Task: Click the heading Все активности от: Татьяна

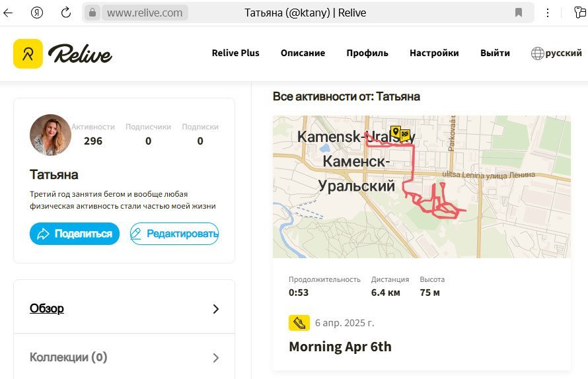Action: pos(346,96)
